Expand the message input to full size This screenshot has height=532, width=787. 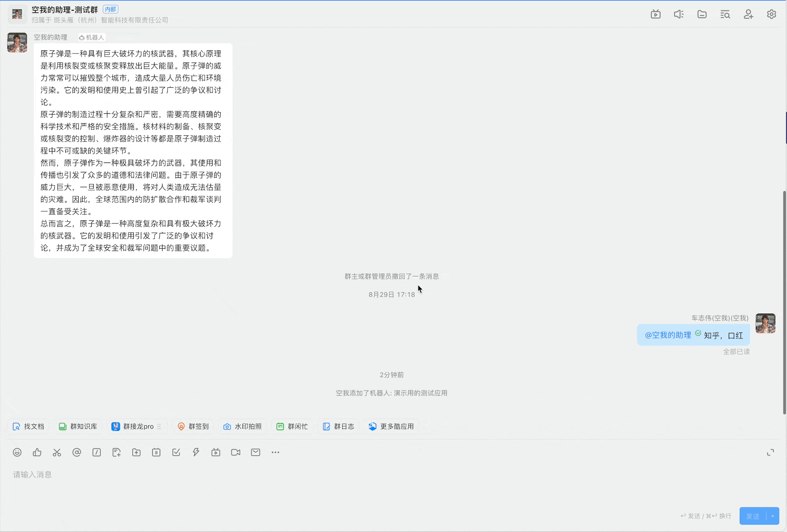pyautogui.click(x=770, y=453)
